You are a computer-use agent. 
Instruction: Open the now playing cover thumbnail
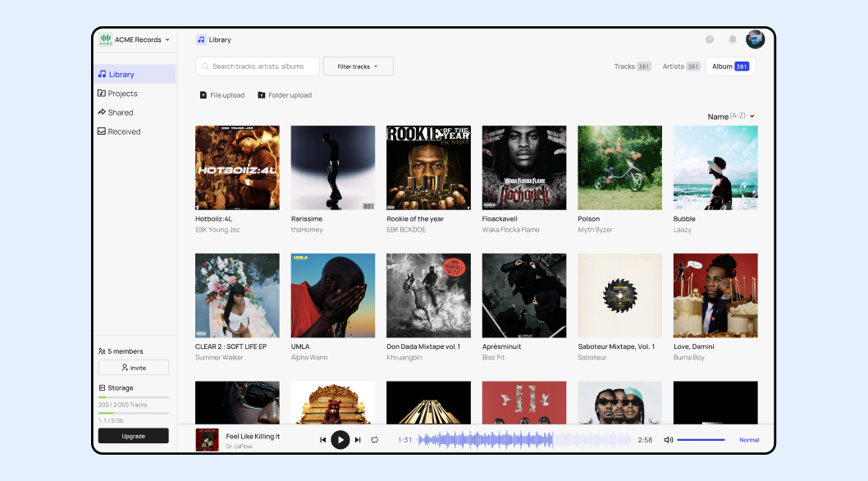point(207,440)
